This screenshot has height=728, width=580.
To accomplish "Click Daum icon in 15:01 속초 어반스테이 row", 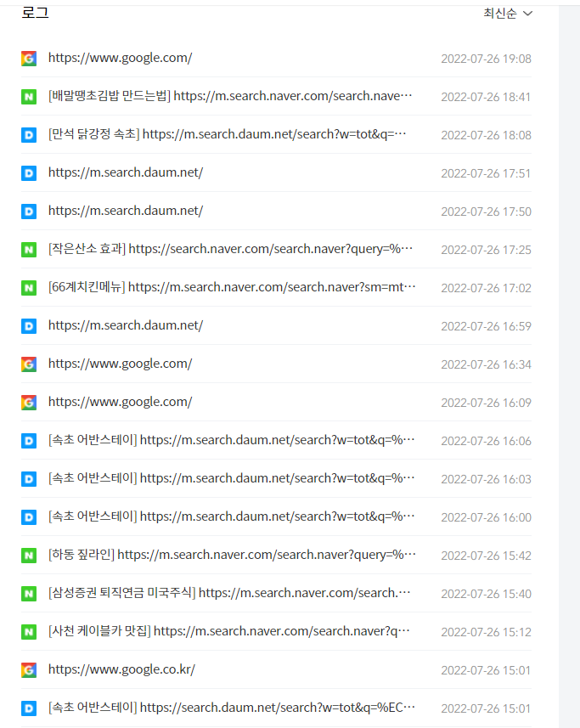I will [29, 708].
